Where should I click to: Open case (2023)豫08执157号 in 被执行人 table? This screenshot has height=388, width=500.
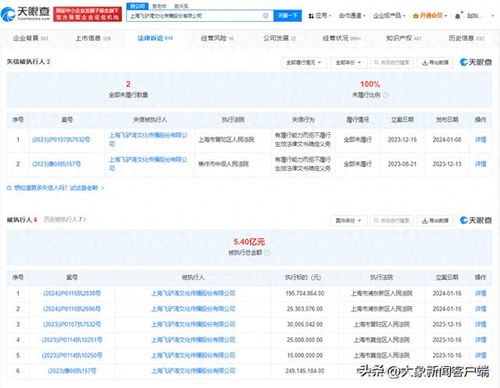(x=72, y=371)
